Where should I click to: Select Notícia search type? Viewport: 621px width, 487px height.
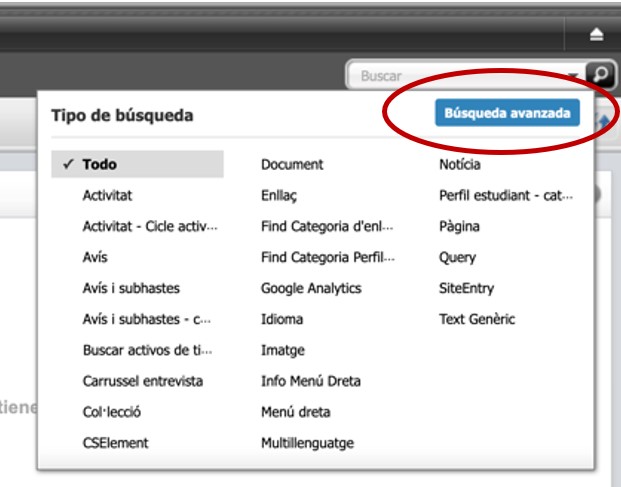tap(460, 165)
